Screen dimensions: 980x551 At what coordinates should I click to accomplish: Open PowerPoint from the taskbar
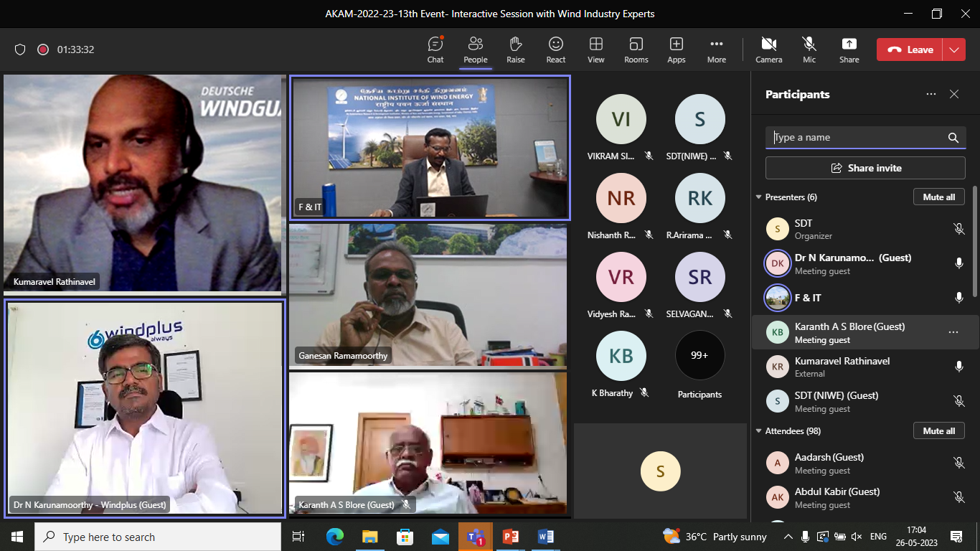point(511,537)
